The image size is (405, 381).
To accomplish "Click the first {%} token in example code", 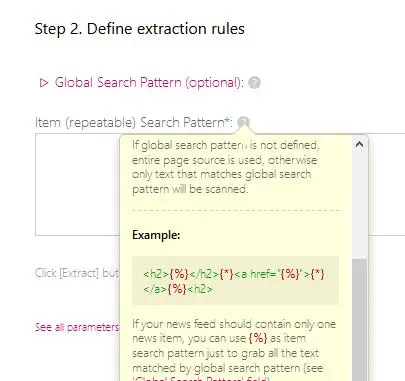I will click(x=179, y=274).
